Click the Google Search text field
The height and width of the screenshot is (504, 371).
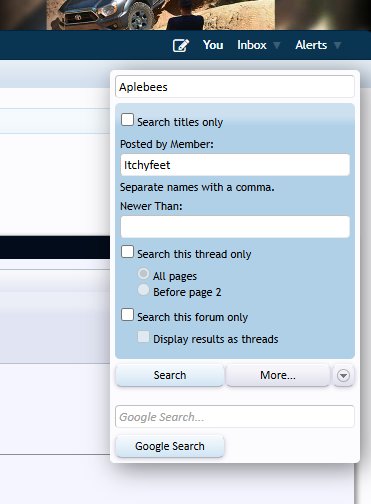click(235, 417)
